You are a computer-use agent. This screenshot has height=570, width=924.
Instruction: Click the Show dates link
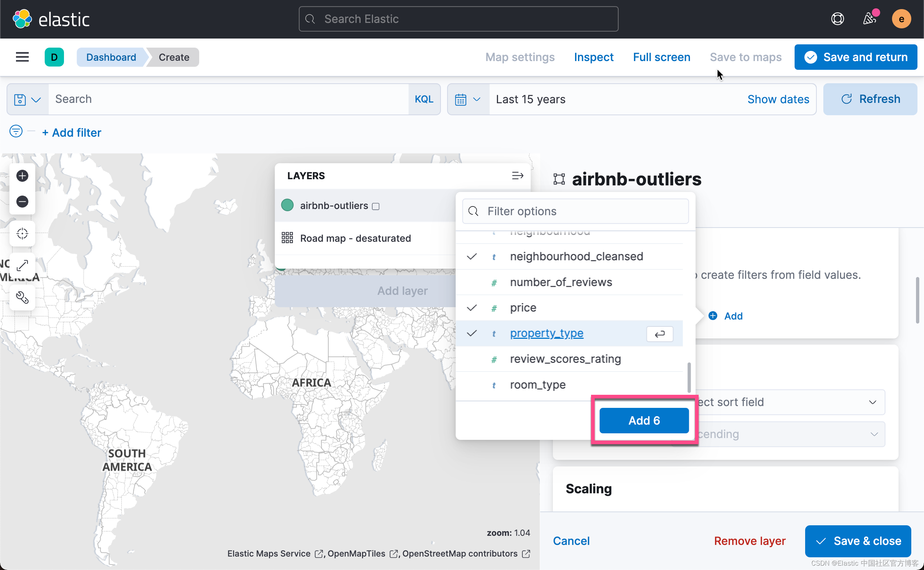pos(778,100)
